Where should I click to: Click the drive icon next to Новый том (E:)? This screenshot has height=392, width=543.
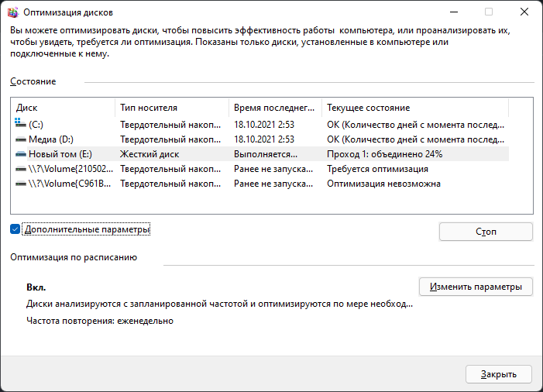click(x=21, y=154)
